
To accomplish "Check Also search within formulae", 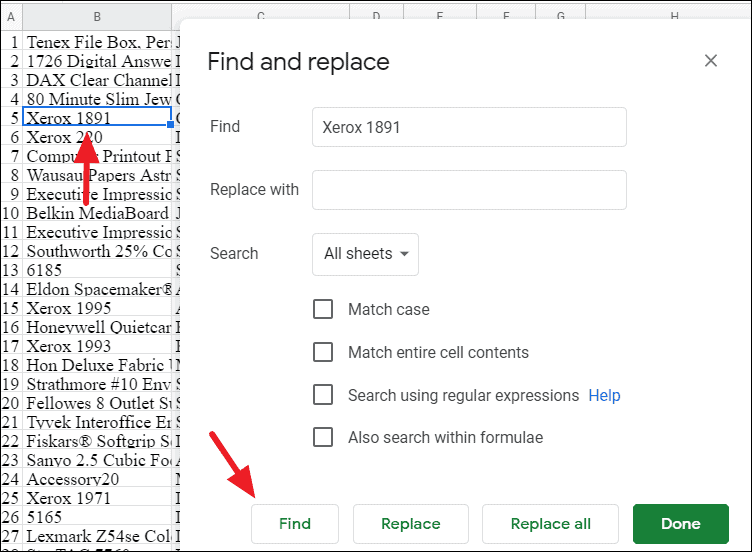I will click(x=323, y=437).
